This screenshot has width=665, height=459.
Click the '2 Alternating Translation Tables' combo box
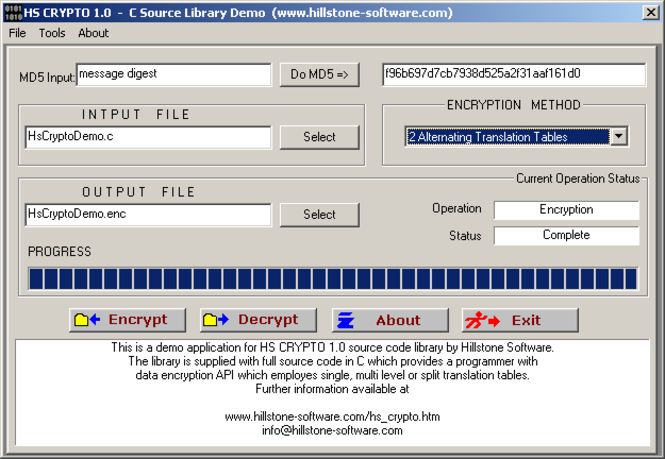point(517,137)
